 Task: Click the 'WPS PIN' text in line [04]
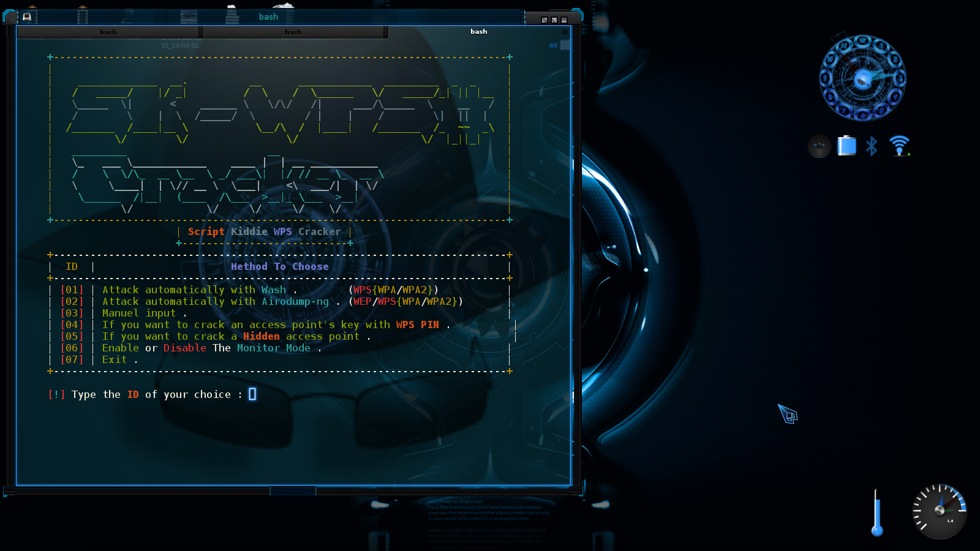[418, 325]
